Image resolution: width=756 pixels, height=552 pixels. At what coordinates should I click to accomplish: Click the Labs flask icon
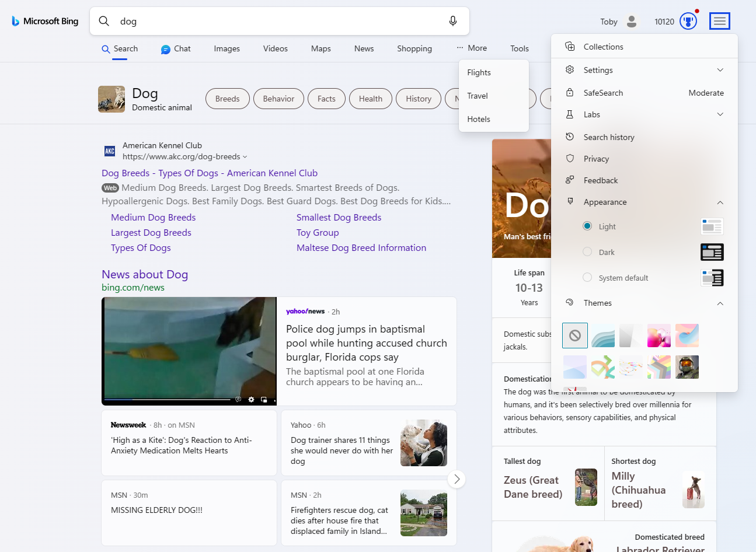pos(570,114)
